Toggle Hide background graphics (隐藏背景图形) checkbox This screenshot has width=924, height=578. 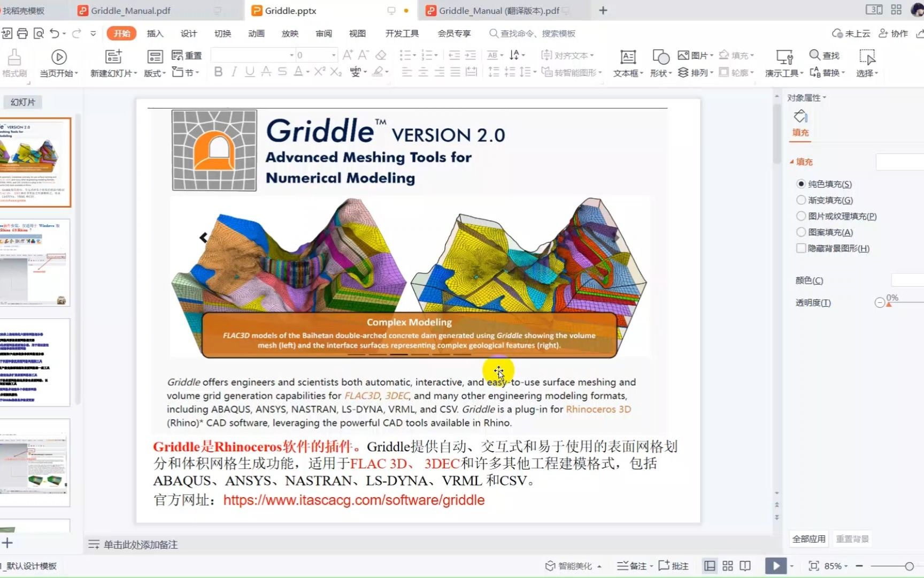pos(801,248)
